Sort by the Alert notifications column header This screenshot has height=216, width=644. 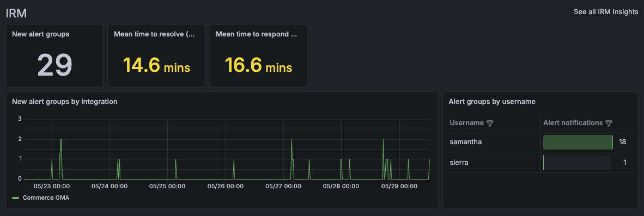coord(573,123)
